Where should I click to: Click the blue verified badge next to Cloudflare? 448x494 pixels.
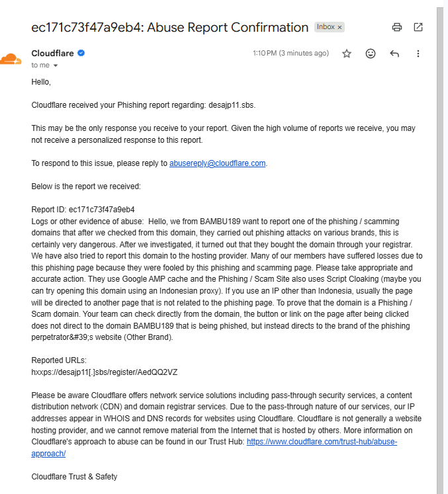click(81, 53)
